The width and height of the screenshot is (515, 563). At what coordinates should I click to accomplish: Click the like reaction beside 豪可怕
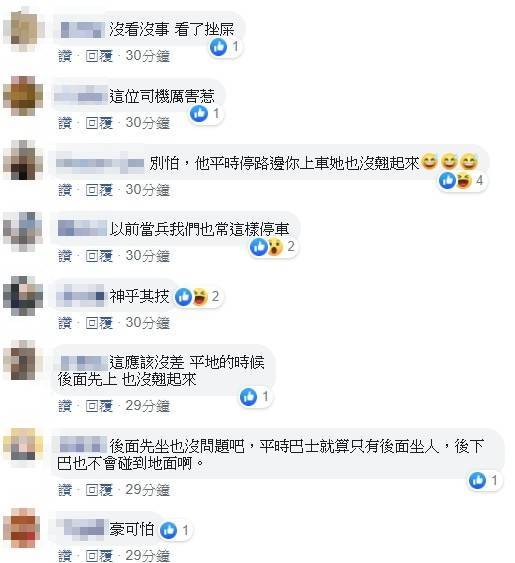point(168,530)
